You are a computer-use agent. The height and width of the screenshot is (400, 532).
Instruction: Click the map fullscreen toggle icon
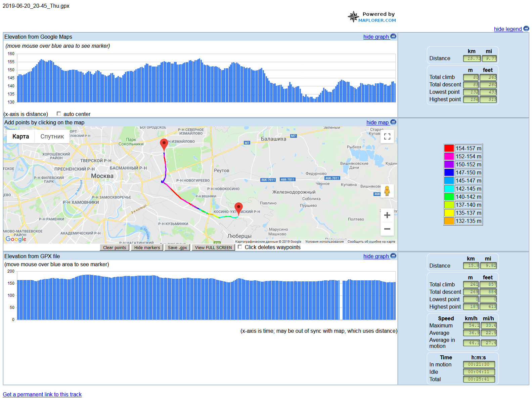point(387,136)
